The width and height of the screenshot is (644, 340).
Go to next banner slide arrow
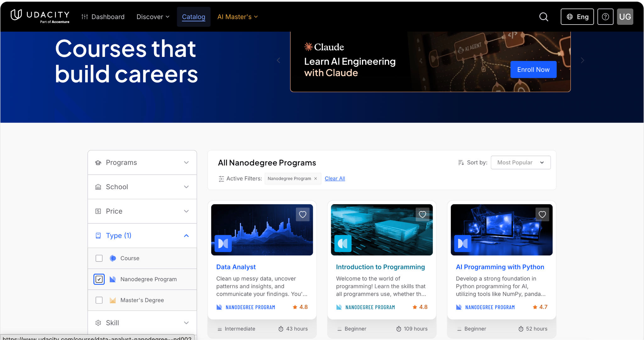point(582,60)
